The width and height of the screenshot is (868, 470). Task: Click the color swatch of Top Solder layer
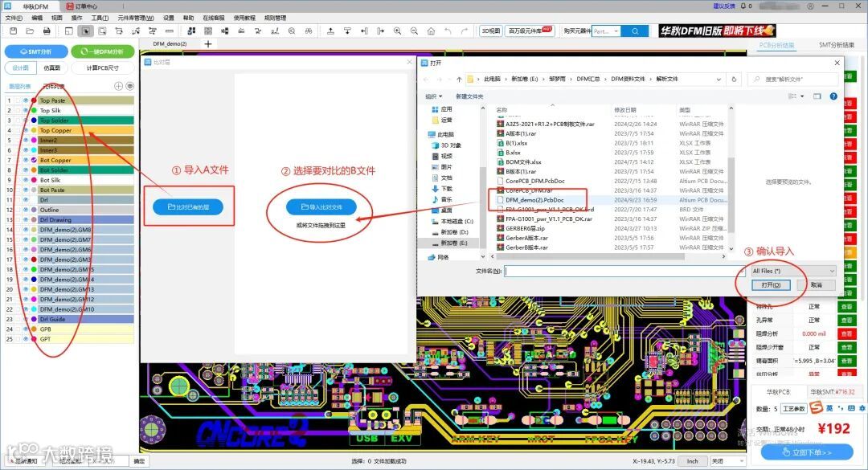coord(34,121)
